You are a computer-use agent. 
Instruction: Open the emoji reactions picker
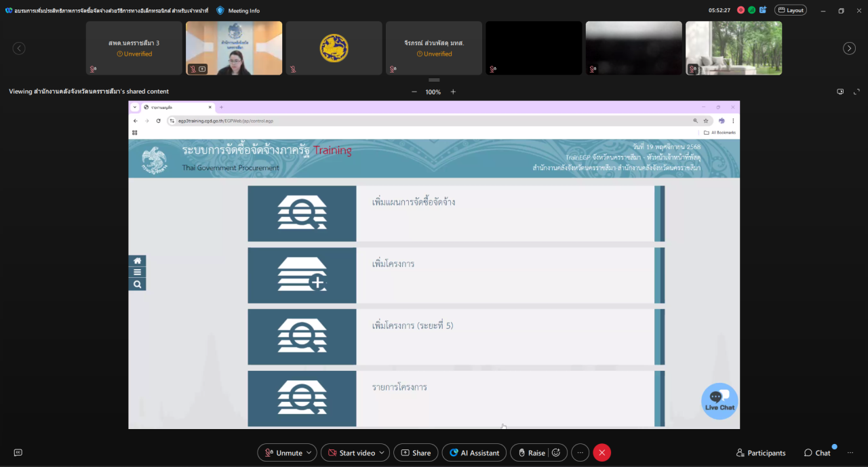[x=557, y=453]
